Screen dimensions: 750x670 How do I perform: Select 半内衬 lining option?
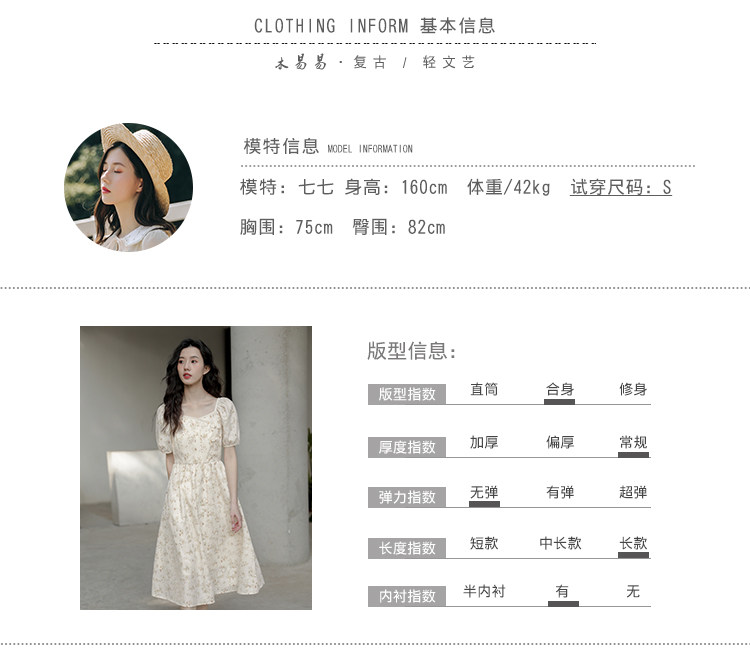tap(484, 592)
